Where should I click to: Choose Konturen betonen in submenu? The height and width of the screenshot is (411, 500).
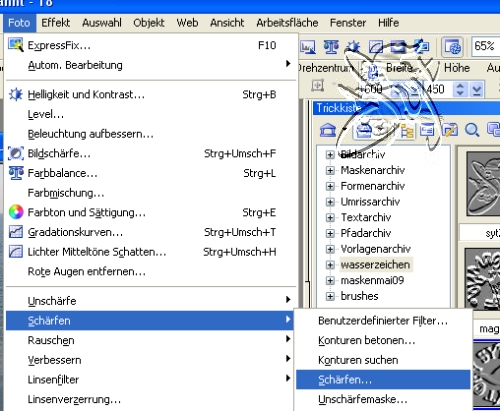click(383, 340)
